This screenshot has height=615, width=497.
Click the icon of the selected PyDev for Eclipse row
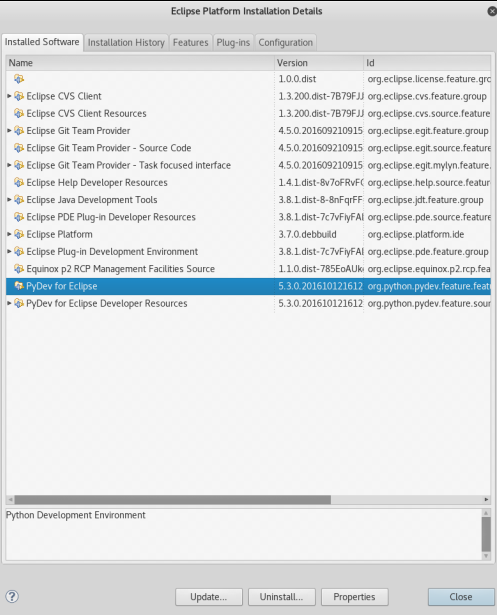click(19, 286)
